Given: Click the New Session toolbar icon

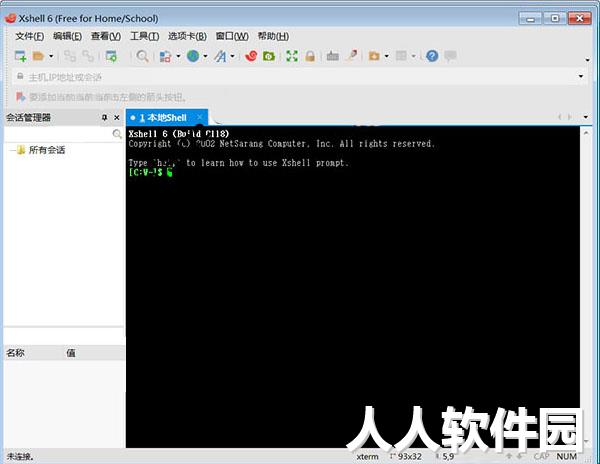Looking at the screenshot, I should [x=20, y=56].
